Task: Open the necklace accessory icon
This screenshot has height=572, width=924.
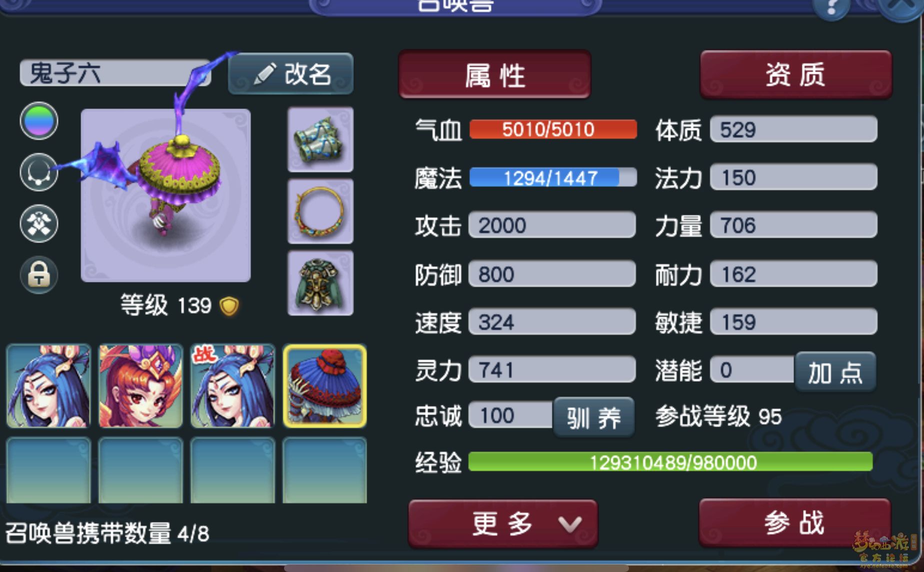Action: [39, 172]
